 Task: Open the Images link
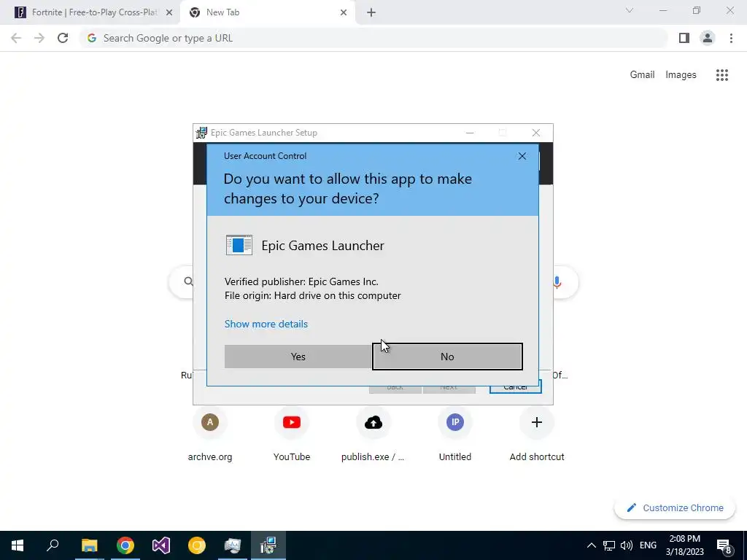click(x=681, y=75)
